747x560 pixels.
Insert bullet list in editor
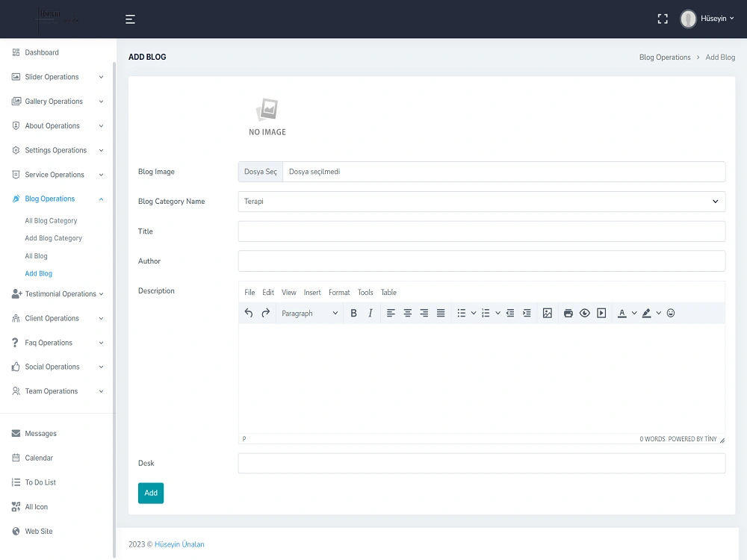[x=461, y=313]
